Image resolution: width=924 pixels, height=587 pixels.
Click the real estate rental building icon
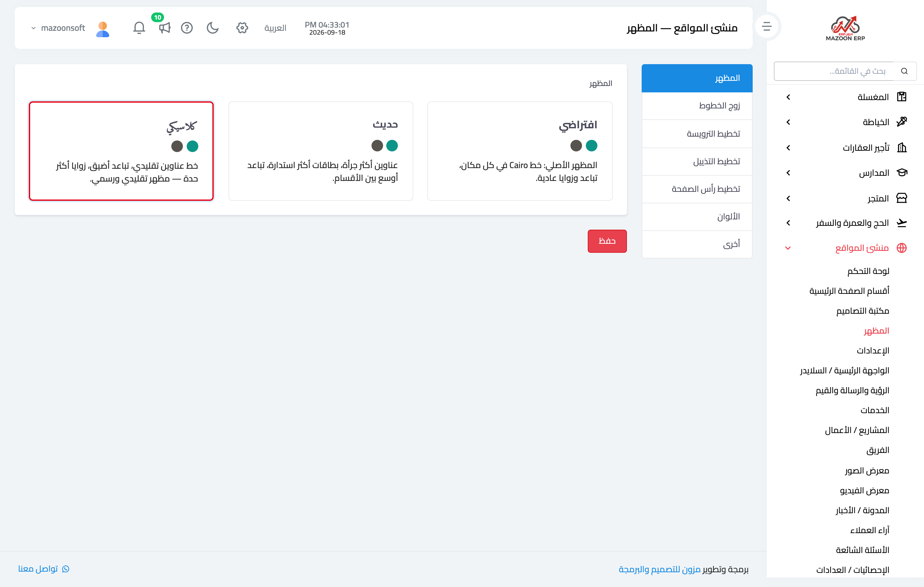(901, 147)
